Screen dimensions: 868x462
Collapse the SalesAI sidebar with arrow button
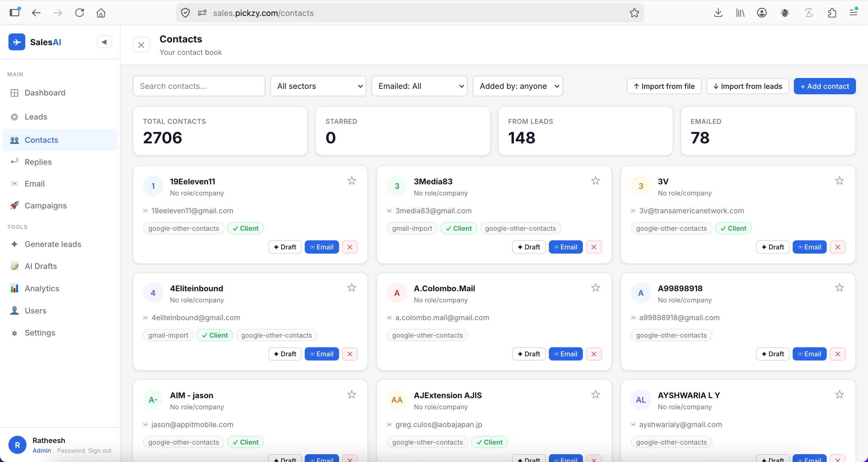[x=104, y=42]
